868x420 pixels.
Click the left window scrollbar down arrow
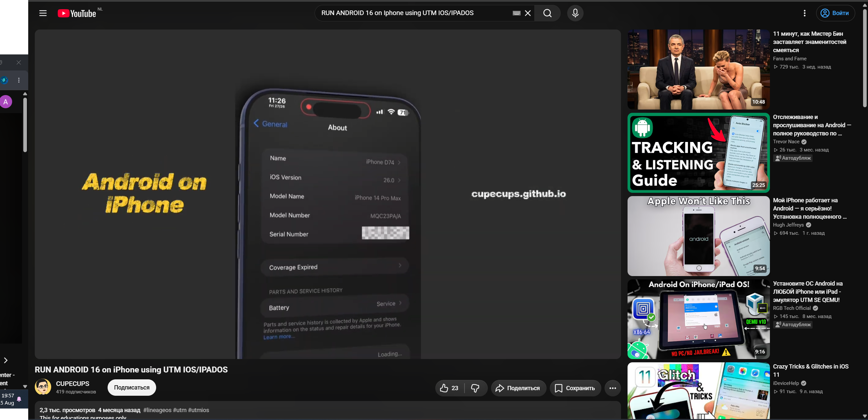pos(25,386)
